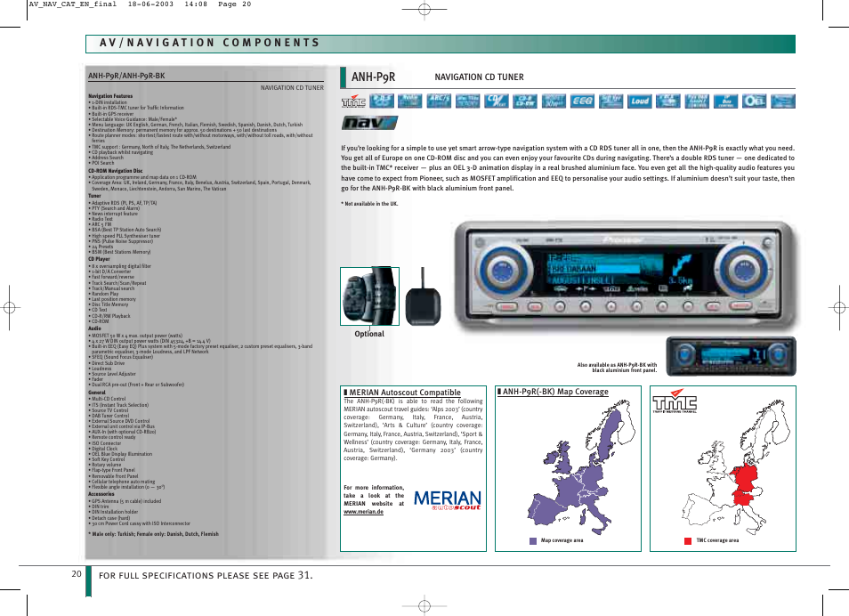
Task: Click the OEL display on the silver unit
Action: pos(620,273)
